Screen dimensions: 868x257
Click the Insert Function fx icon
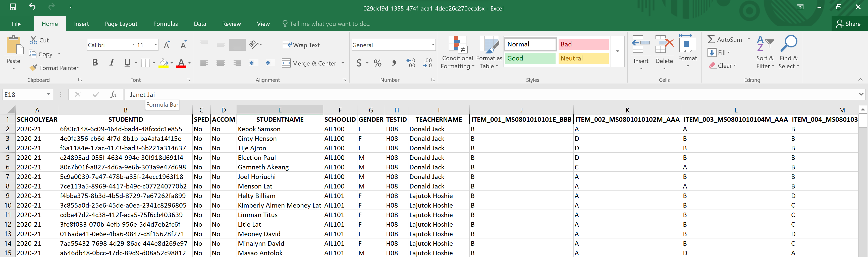[x=114, y=95]
